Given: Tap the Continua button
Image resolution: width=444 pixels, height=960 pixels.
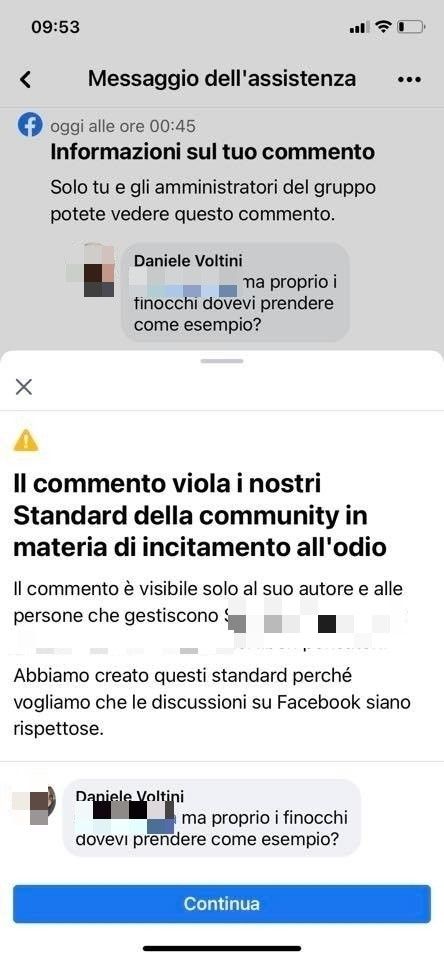Looking at the screenshot, I should (222, 903).
